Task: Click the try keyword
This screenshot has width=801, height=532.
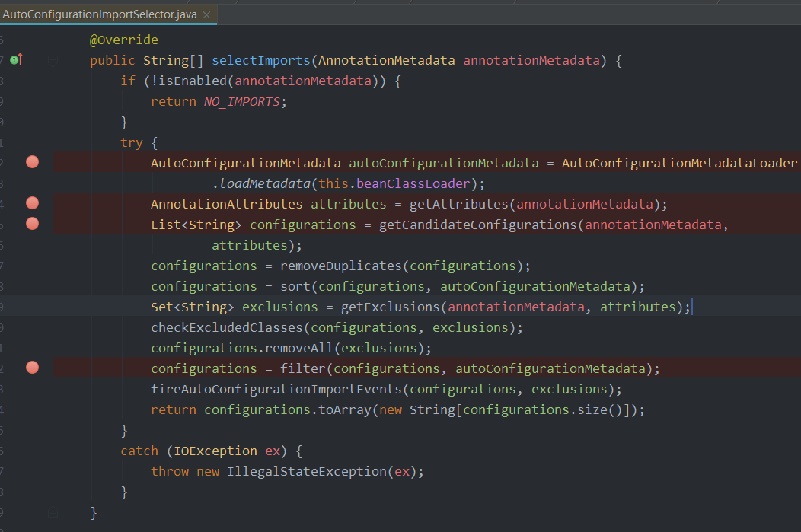Action: pos(131,142)
